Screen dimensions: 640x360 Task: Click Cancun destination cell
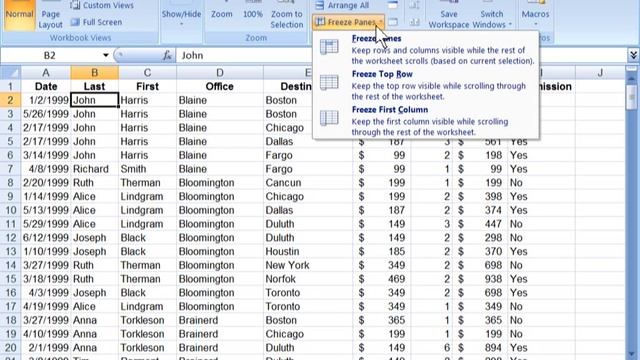click(308, 182)
